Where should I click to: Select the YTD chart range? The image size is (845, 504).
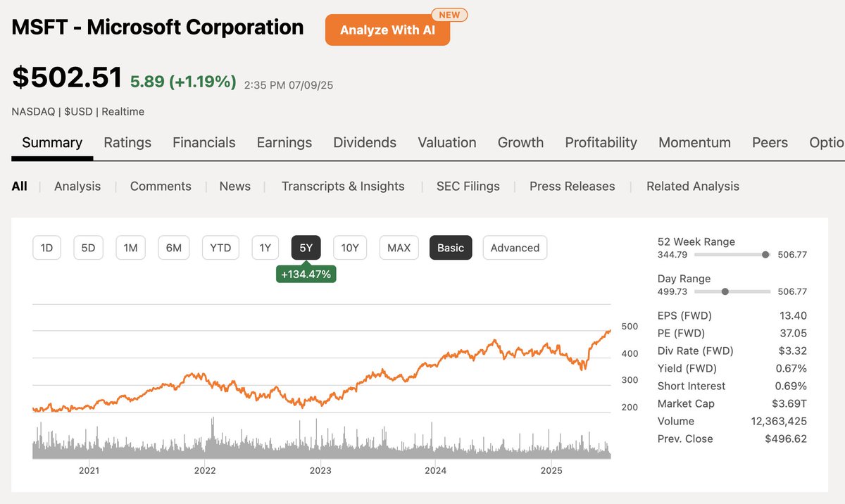(220, 248)
